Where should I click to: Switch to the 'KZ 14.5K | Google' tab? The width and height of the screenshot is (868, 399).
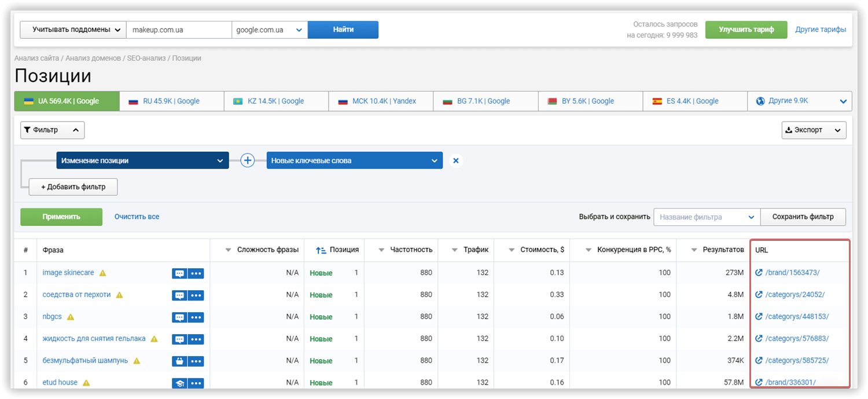(x=276, y=101)
